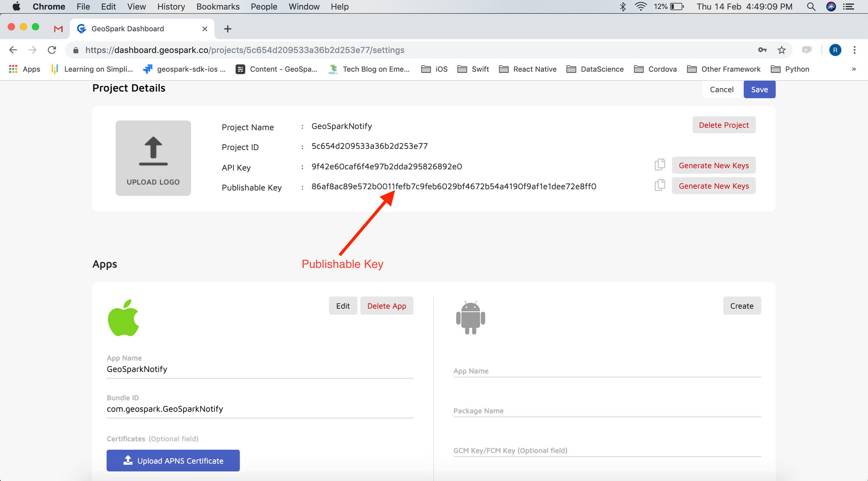
Task: Open the Window menu
Action: point(304,7)
